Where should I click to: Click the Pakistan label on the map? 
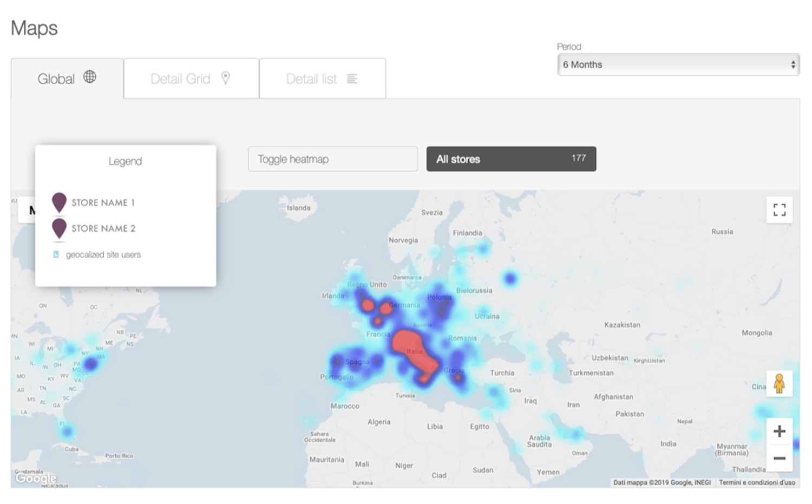pos(630,414)
